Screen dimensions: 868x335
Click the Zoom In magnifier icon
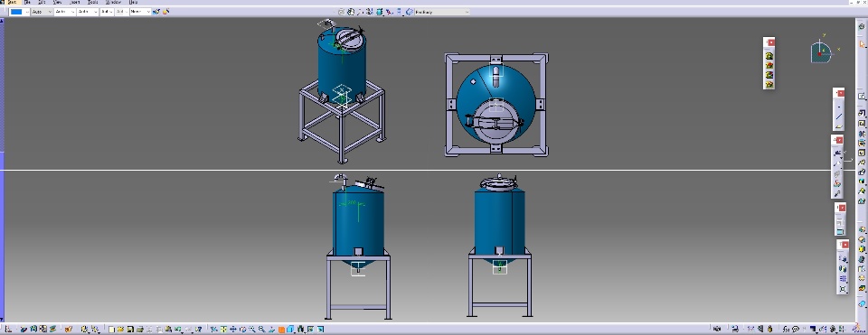click(252, 330)
